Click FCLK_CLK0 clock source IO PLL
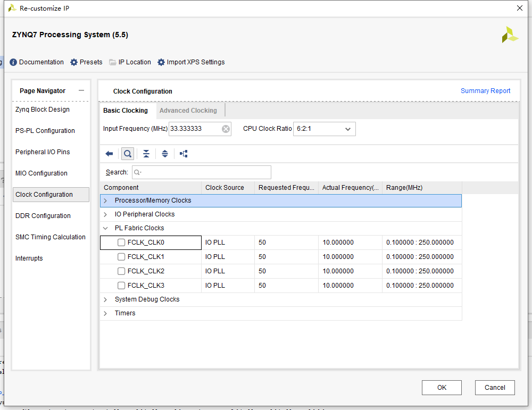Image resolution: width=532 pixels, height=410 pixels. [x=228, y=242]
